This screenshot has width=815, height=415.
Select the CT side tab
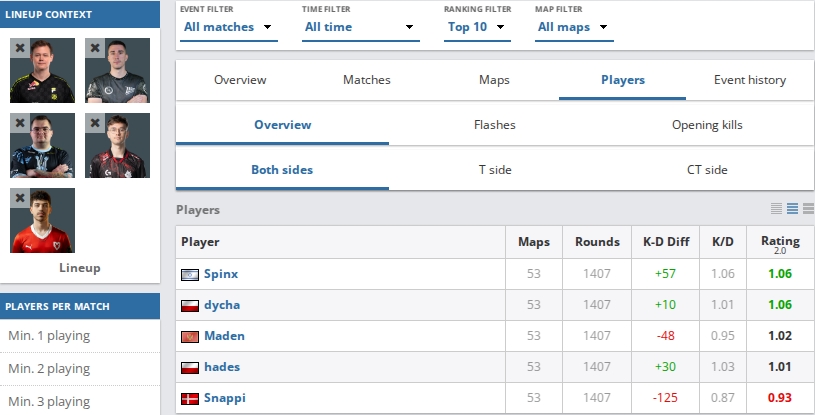707,170
